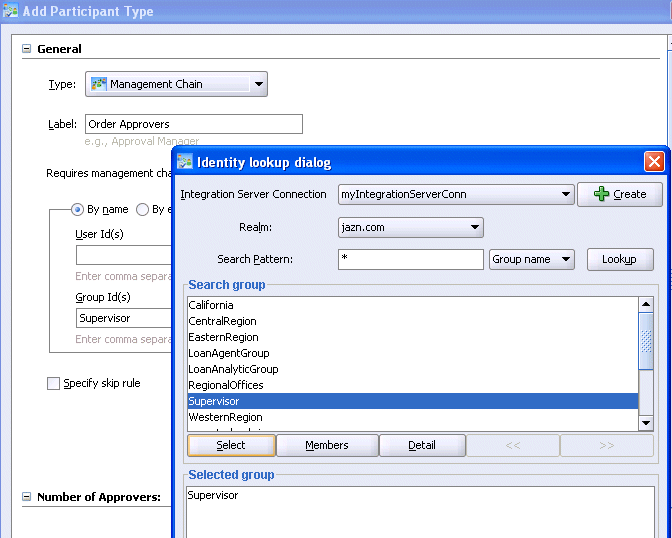This screenshot has height=538, width=672.
Task: Select LoanAnalyticGroup in the search group list
Action: 413,369
